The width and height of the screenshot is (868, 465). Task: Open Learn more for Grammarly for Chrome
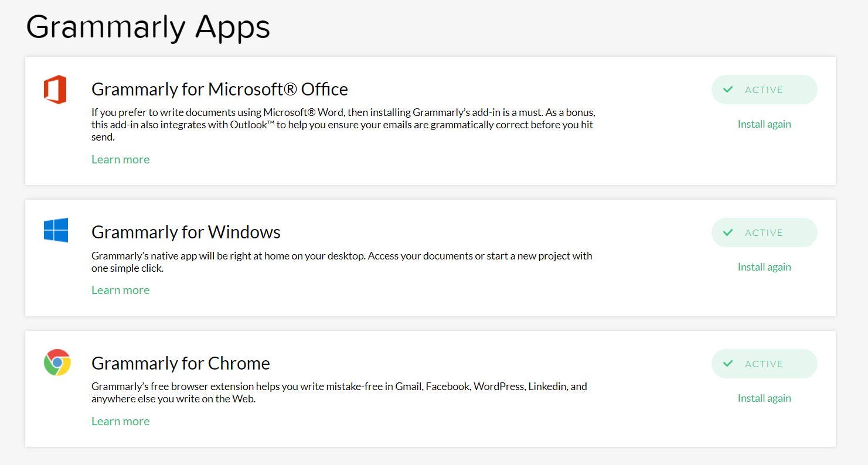(x=121, y=421)
